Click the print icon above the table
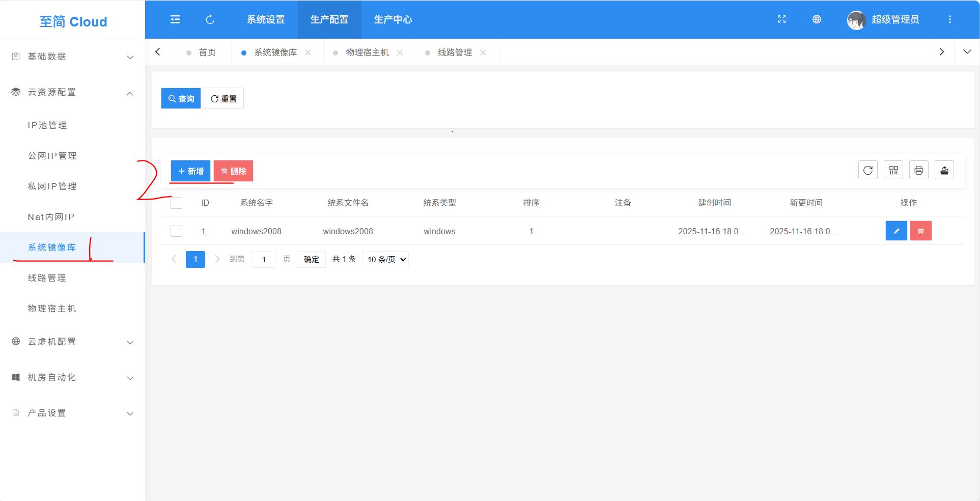This screenshot has width=980, height=501. tap(919, 170)
